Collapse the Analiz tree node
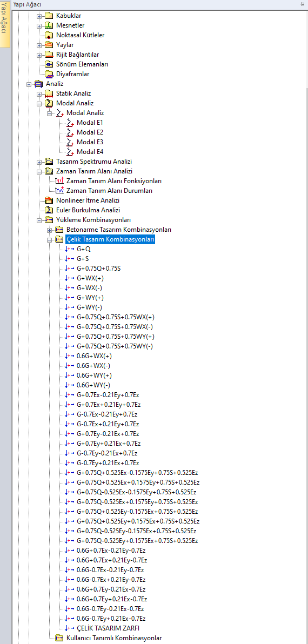The height and width of the screenshot is (644, 308). 29,84
